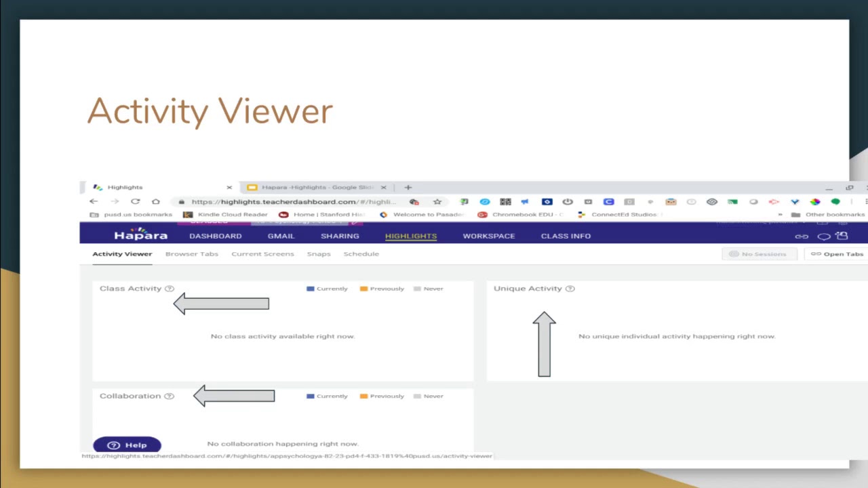This screenshot has height=488, width=868.
Task: Click 'No collaboration happening right now.' text
Action: coord(283,444)
